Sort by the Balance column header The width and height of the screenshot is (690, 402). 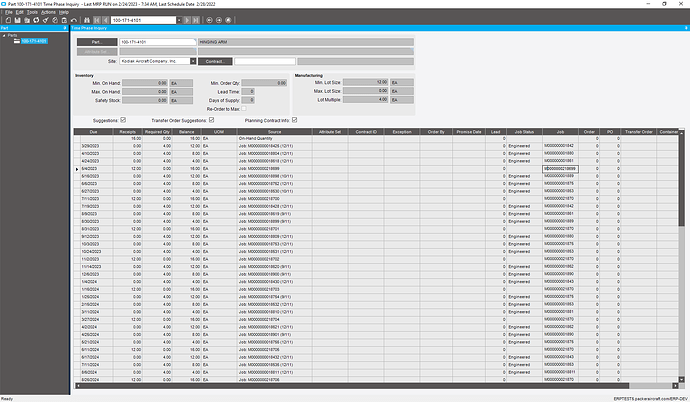[187, 132]
